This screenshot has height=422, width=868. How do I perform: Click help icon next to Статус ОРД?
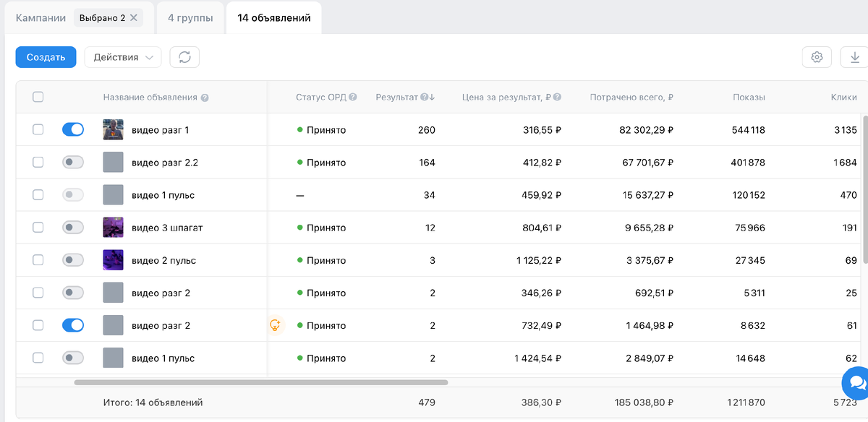pos(353,98)
